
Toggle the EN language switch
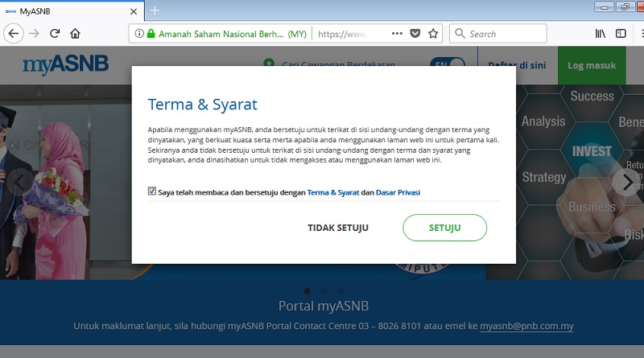coord(448,62)
